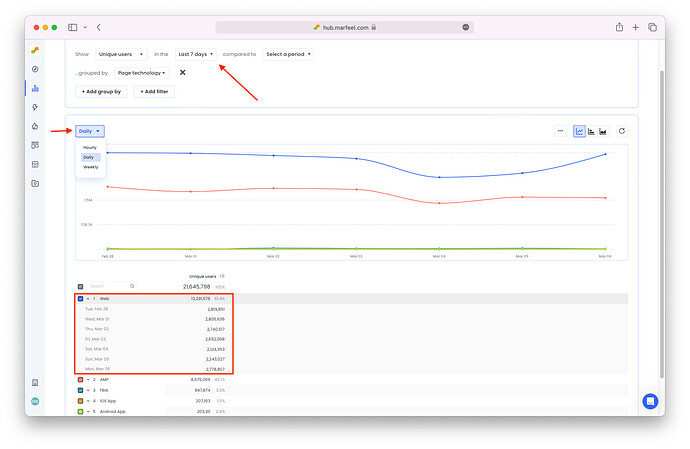Open the building icon at sidebar bottom
This screenshot has height=449, width=690.
(x=35, y=383)
